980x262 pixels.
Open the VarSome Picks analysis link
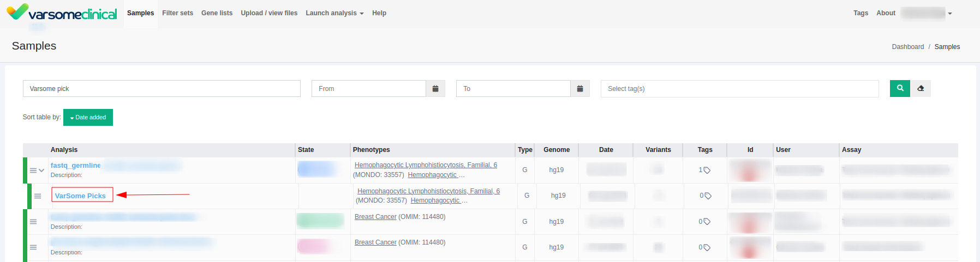coord(80,196)
